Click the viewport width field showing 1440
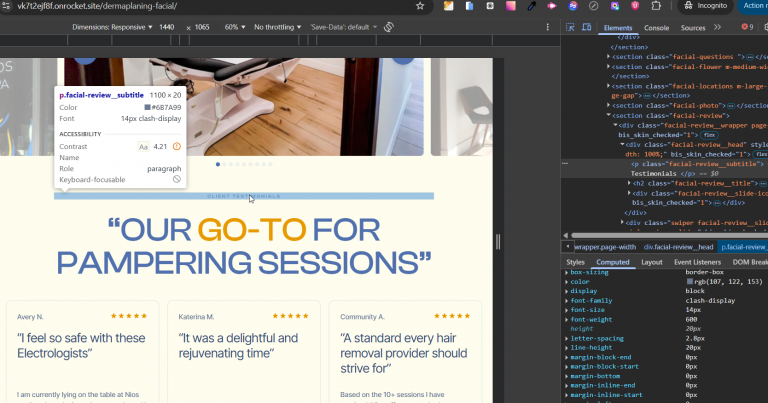This screenshot has height=403, width=768. point(166,27)
